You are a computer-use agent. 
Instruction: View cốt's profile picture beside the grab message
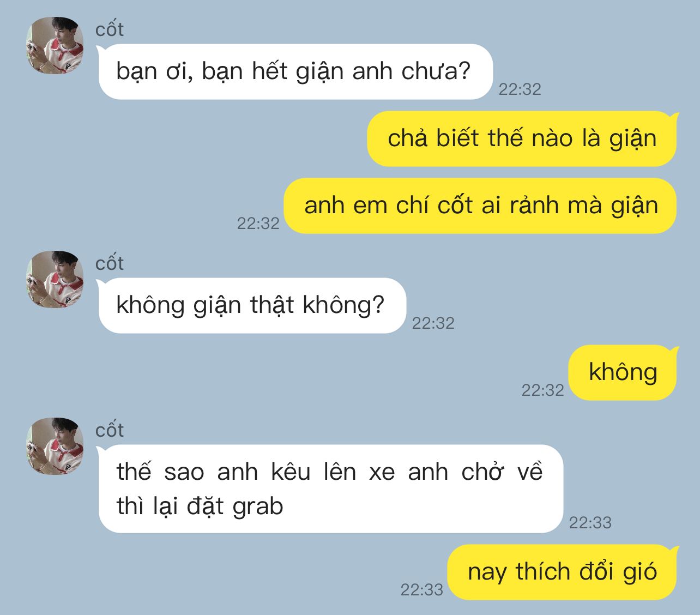click(x=55, y=447)
